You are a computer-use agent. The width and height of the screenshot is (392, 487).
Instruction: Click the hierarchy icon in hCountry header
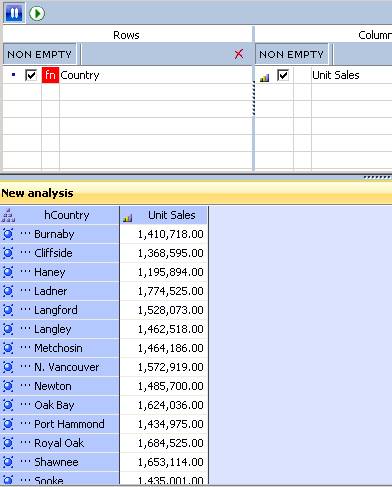click(x=8, y=215)
